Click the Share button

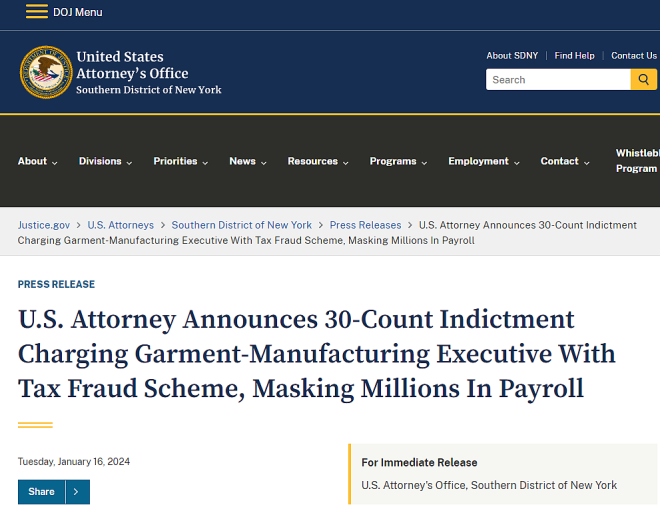(x=42, y=492)
